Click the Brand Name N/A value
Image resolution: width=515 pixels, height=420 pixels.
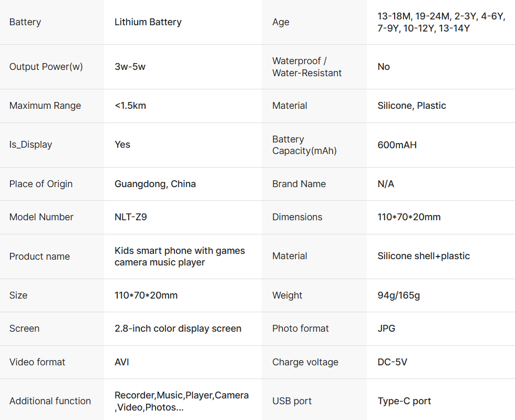(386, 184)
